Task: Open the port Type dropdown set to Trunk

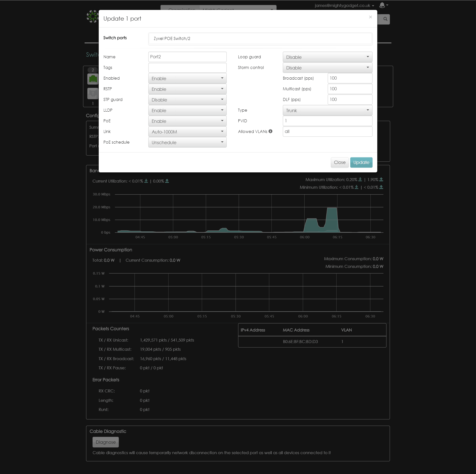Action: [x=327, y=110]
